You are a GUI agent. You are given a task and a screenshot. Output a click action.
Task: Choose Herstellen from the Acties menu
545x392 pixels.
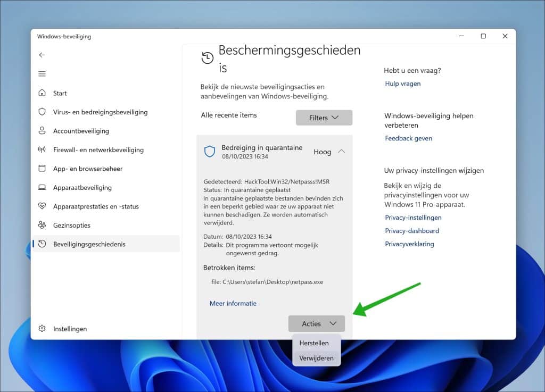(314, 343)
